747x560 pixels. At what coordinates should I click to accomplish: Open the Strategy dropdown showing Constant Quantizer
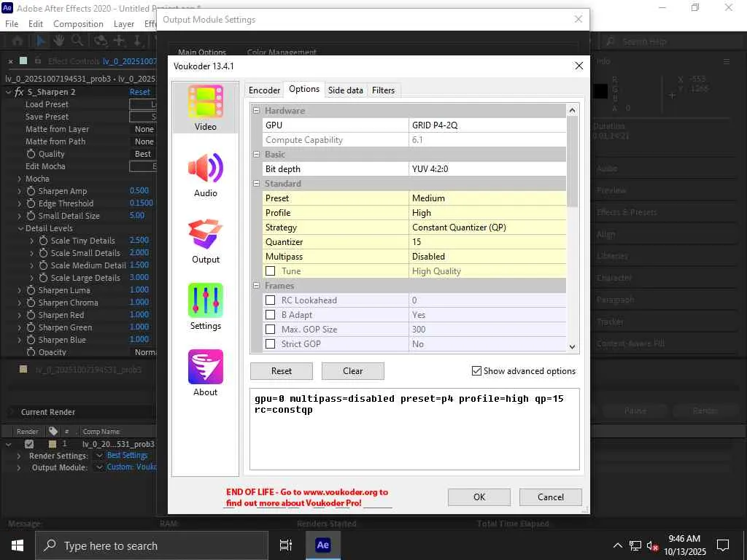pyautogui.click(x=487, y=227)
